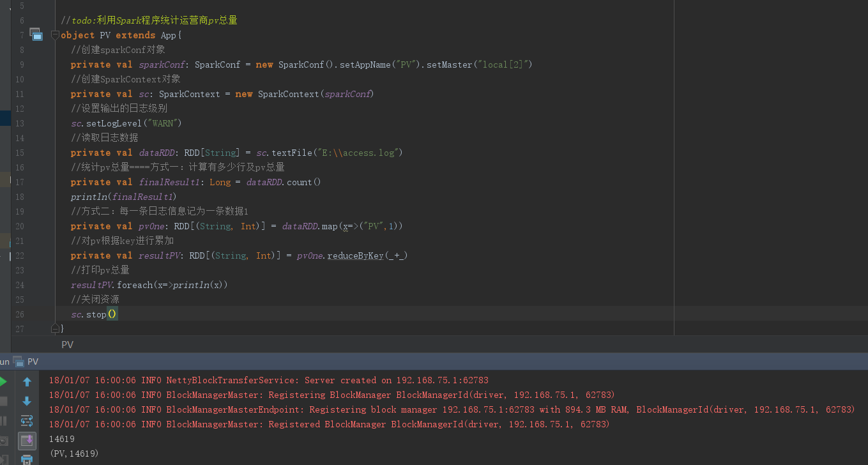Screen dimensions: 868x465
Task: Stop the running process with the square button
Action: click(x=3, y=401)
